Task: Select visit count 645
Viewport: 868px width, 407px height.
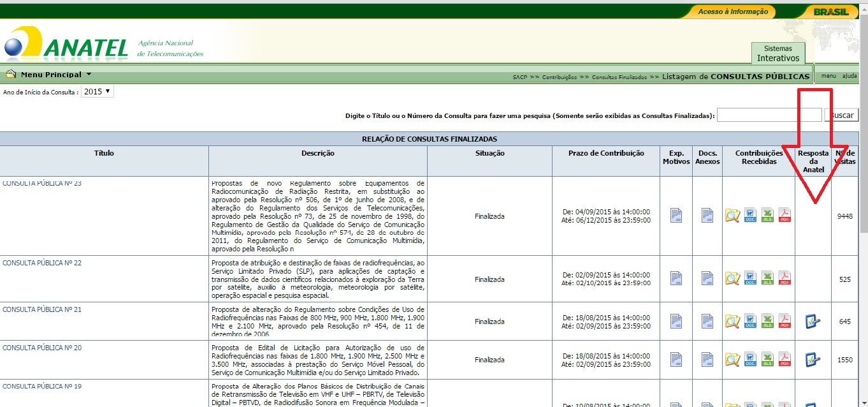Action: coord(845,322)
